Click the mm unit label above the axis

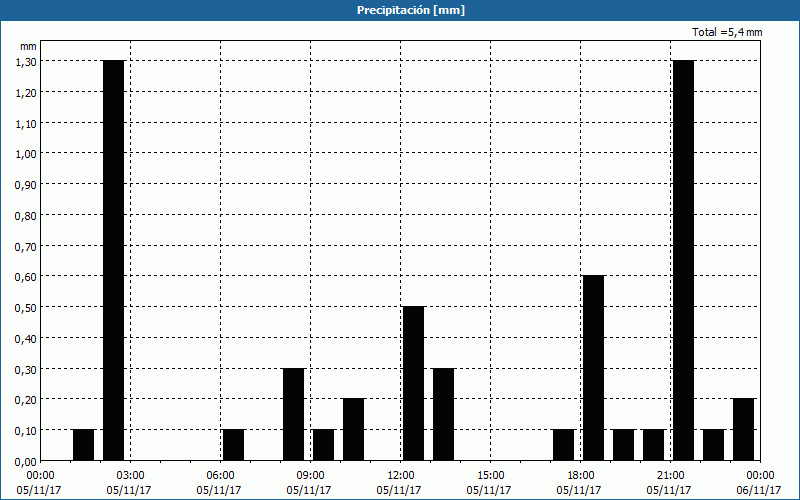[x=28, y=46]
